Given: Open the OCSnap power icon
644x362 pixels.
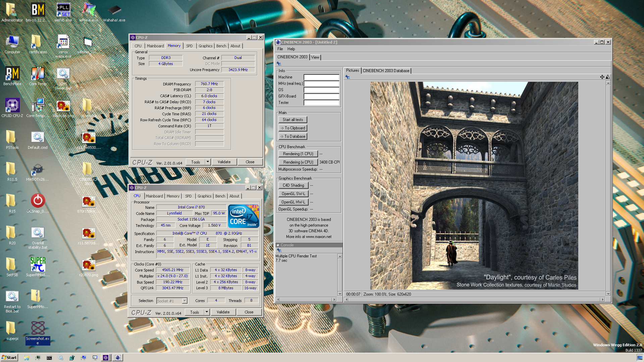Looking at the screenshot, I should pos(38,203).
